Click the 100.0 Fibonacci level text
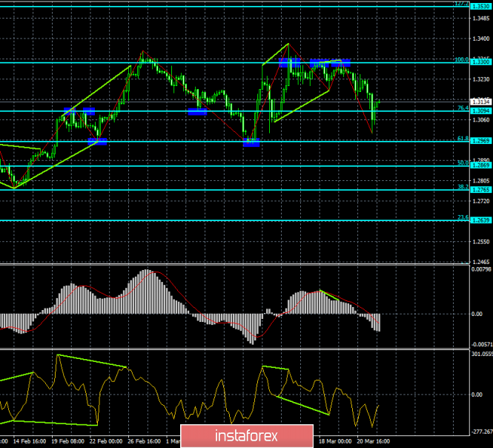The width and height of the screenshot is (493, 448). (x=461, y=60)
